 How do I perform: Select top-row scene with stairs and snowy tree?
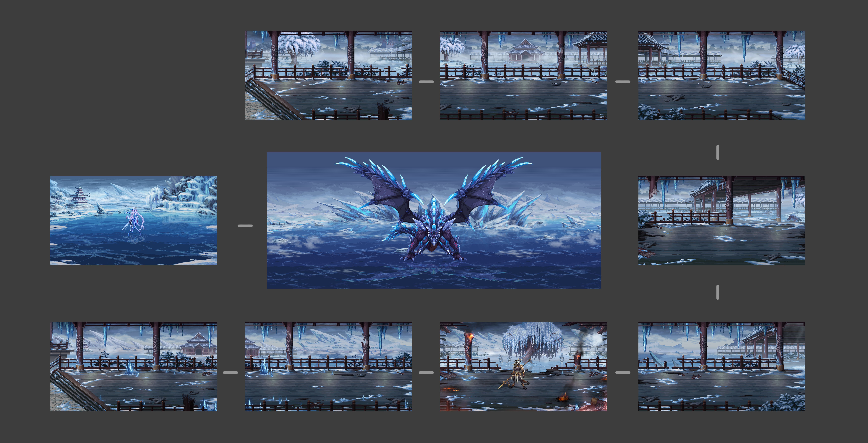(x=328, y=75)
